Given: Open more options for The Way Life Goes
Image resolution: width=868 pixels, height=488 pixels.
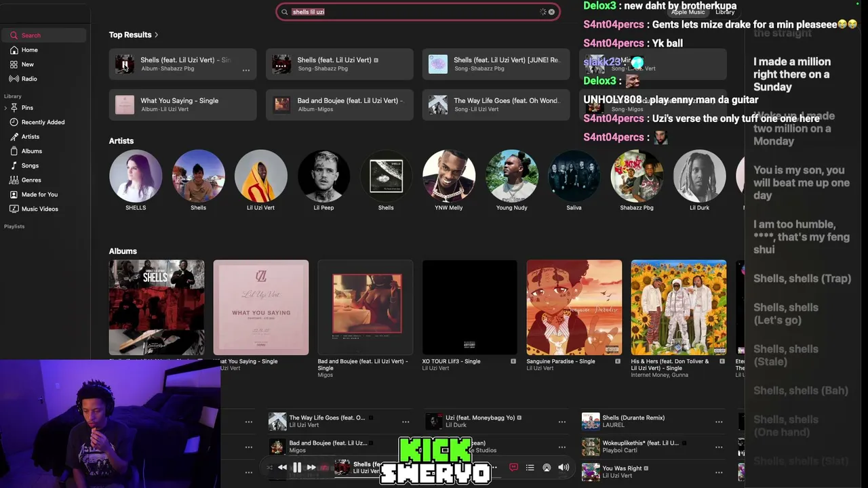Looking at the screenshot, I should pos(406,422).
